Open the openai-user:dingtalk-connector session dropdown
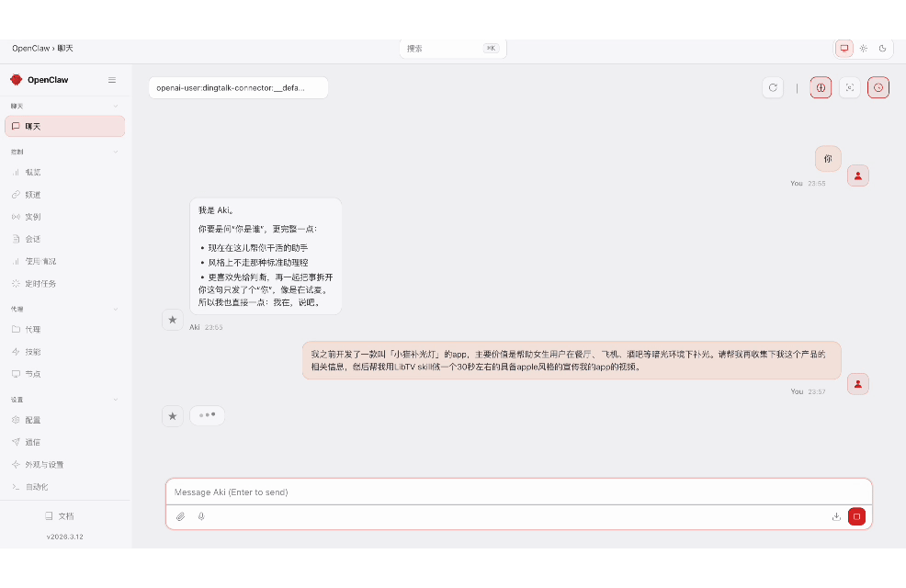This screenshot has width=906, height=588. pos(238,88)
